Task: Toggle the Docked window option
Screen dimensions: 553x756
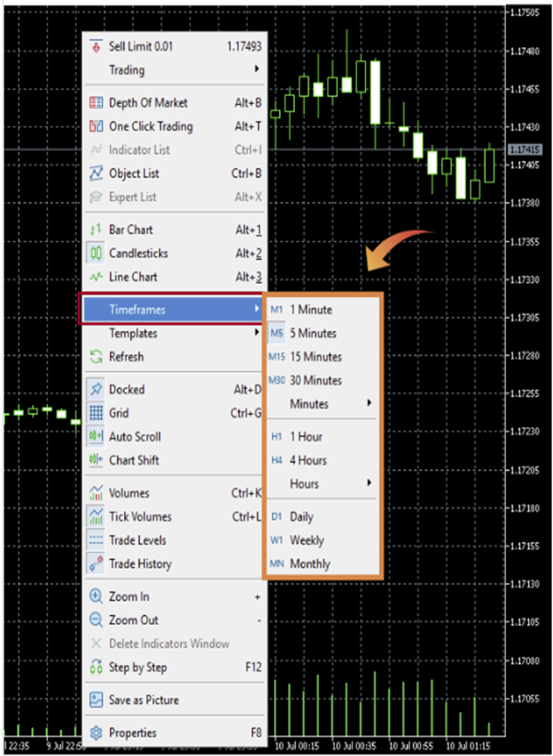Action: [x=127, y=389]
